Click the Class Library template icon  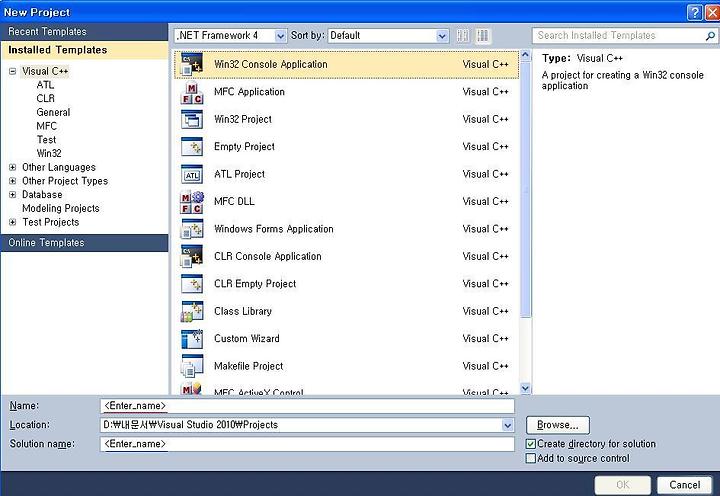click(x=192, y=311)
